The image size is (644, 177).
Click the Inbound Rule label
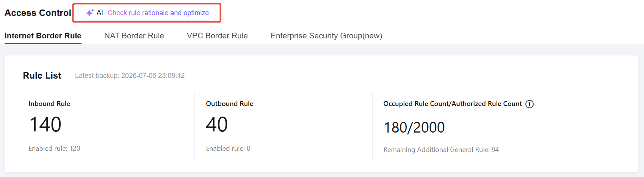point(49,104)
